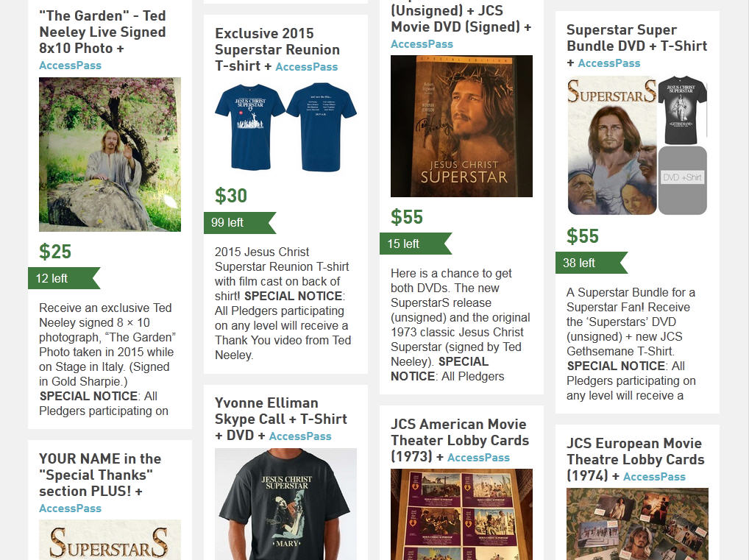Click AccessPass link under The Garden title
Image resolution: width=749 pixels, height=560 pixels.
70,65
